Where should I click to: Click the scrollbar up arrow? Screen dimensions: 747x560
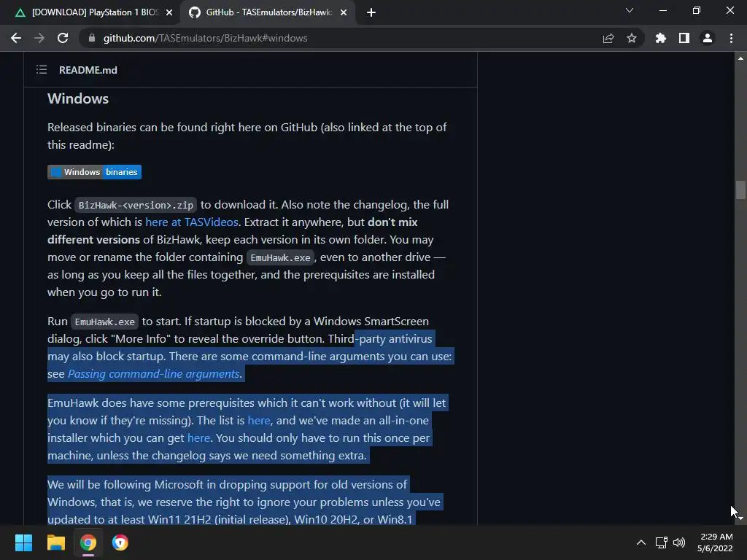(740, 58)
